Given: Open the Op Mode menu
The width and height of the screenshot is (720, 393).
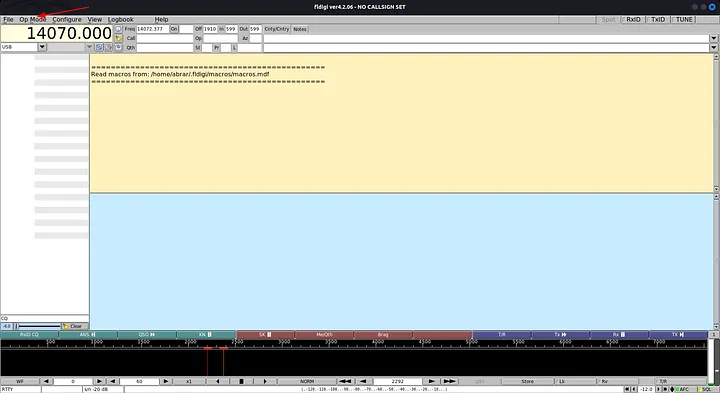Looking at the screenshot, I should (33, 20).
